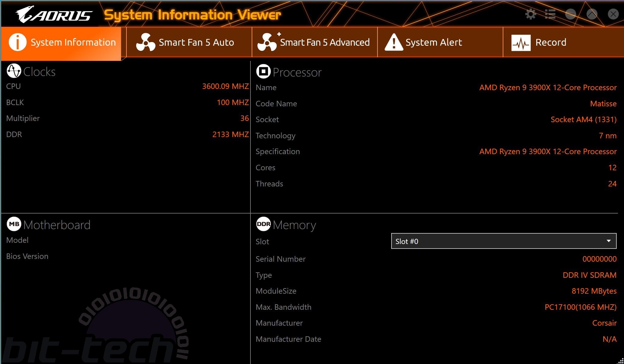Click the Smart Fan 5 Auto fan icon
The height and width of the screenshot is (364, 624).
pyautogui.click(x=146, y=42)
